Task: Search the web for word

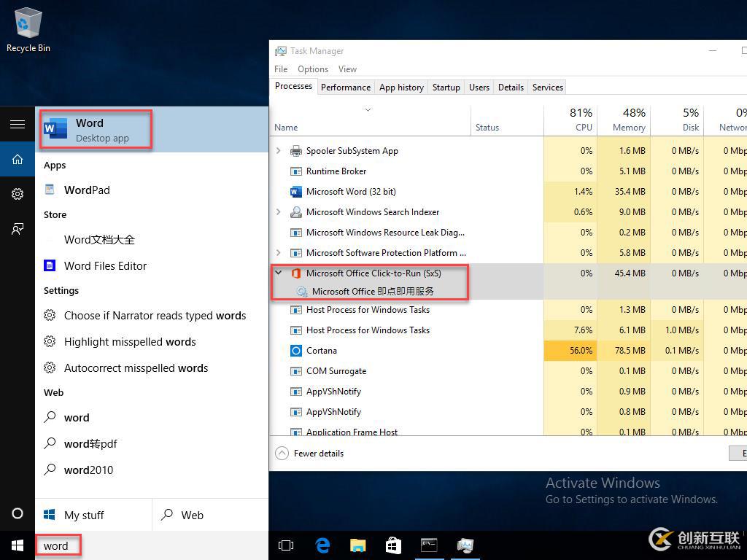Action: point(152,418)
